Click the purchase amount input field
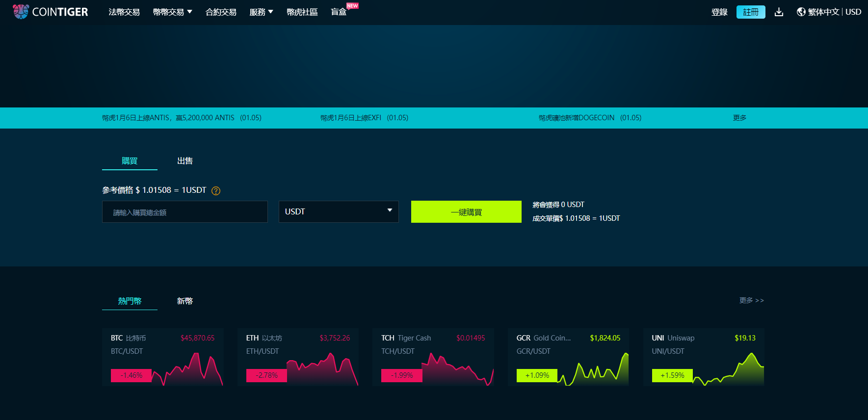Screen dimensions: 868x420 coord(185,212)
